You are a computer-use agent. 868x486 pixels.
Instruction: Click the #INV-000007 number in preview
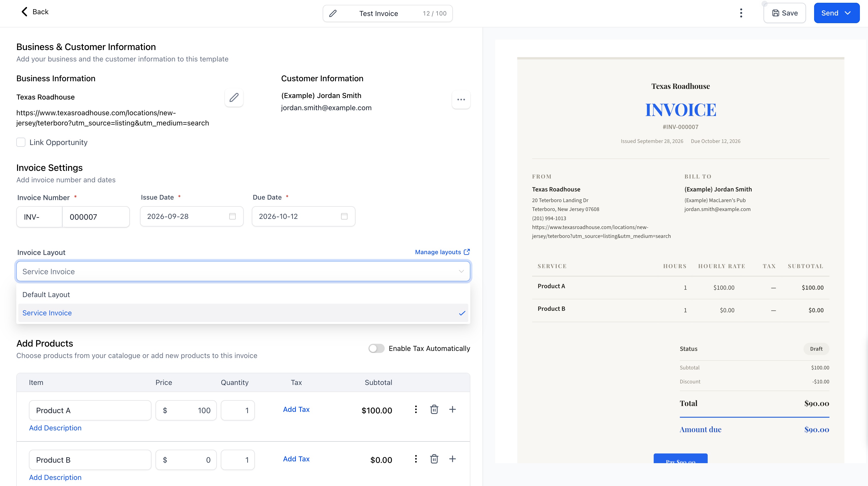[x=680, y=127]
